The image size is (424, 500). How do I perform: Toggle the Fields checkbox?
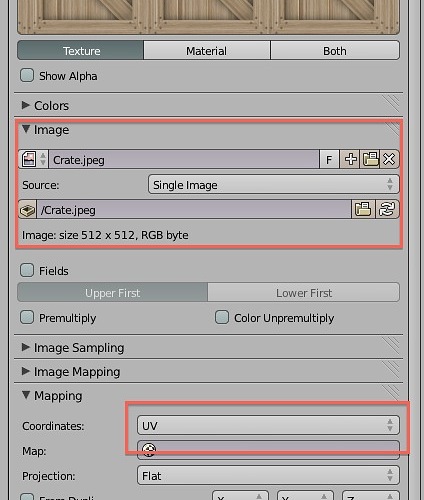(x=27, y=270)
